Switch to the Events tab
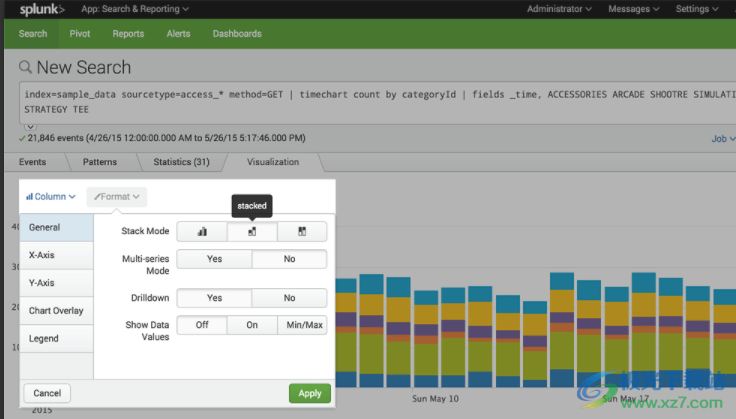Screen dimensions: 736x419 32,162
